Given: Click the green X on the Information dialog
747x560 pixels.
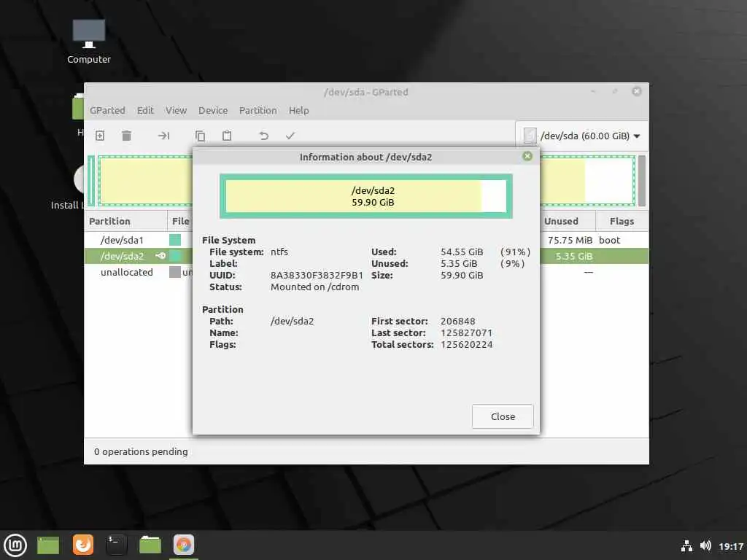Looking at the screenshot, I should (x=527, y=156).
